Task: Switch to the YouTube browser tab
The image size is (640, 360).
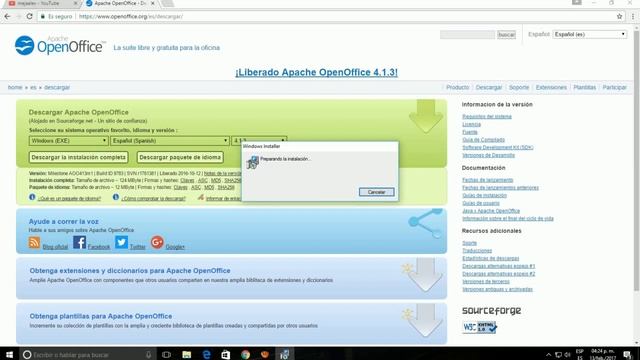Action: [42, 4]
